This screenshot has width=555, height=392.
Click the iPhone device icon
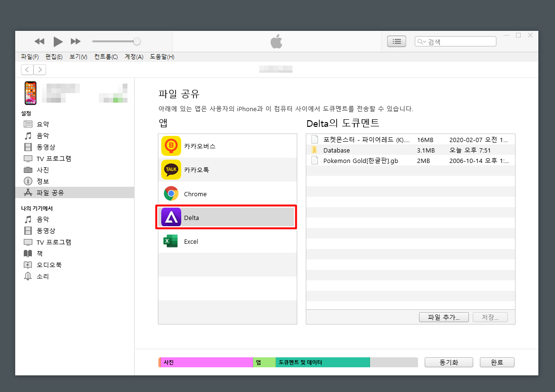tap(30, 93)
